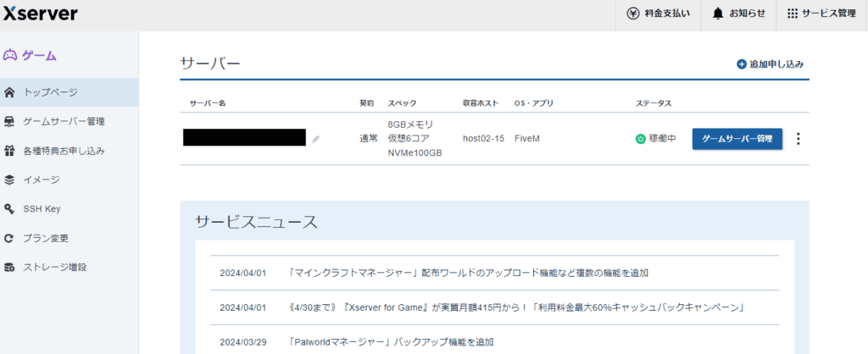Click the home icon in the sidebar
Viewport: 868px width, 354px height.
(8, 92)
